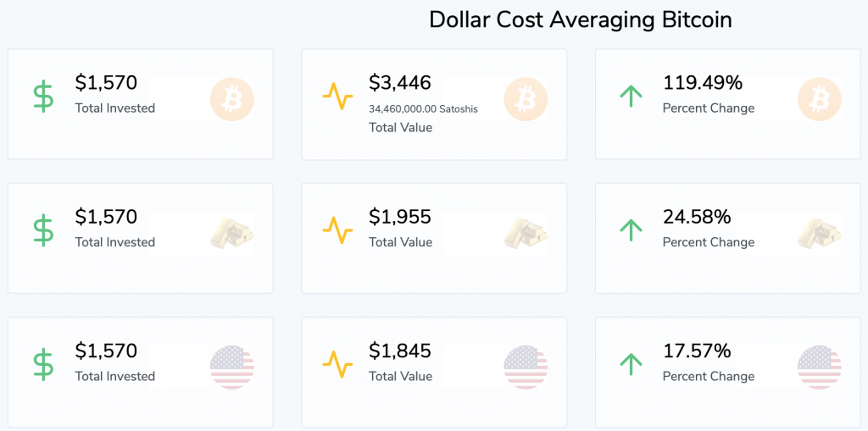
Task: Click the yellow pulse icon beside $3,446
Action: (x=337, y=97)
